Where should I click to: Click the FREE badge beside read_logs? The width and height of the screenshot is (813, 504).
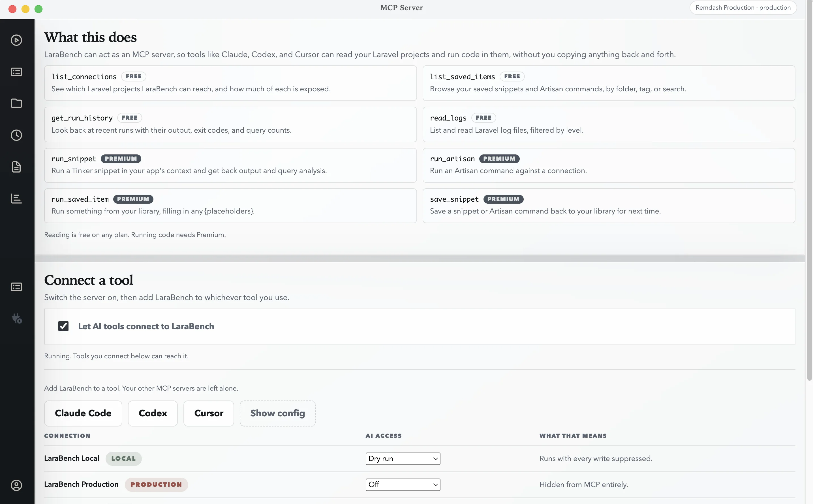click(483, 118)
